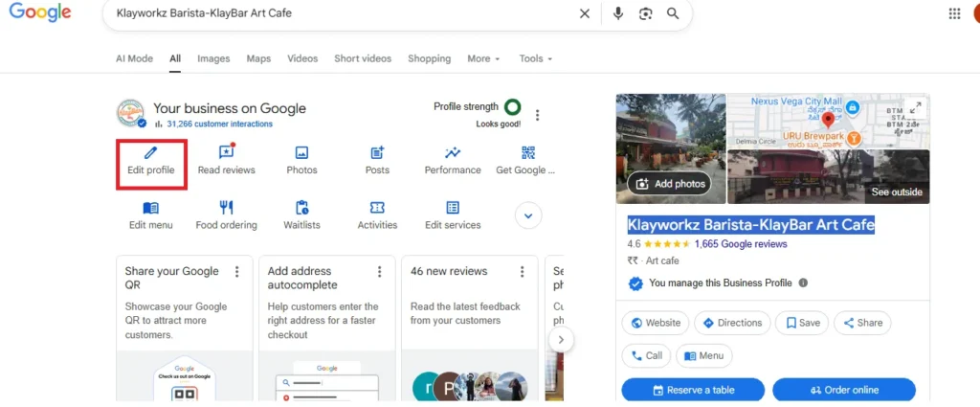
Task: View Performance stats
Action: coord(453,161)
